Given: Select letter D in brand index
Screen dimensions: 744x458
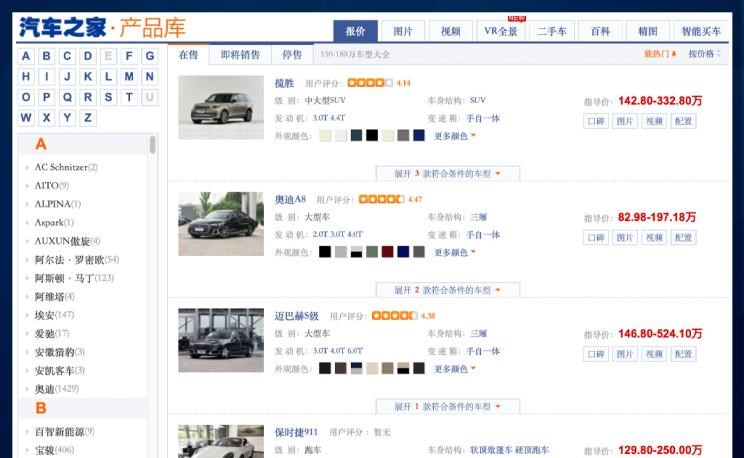Looking at the screenshot, I should (88, 56).
